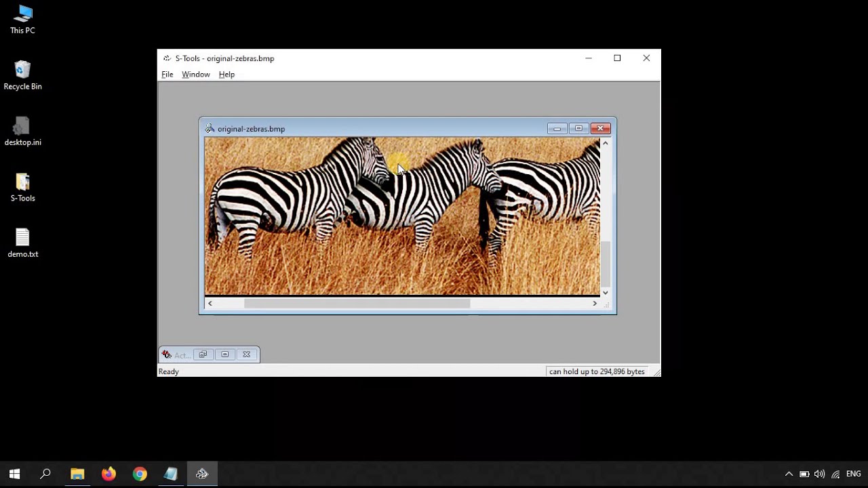Restore the minimized Actions window
The width and height of the screenshot is (868, 488).
(203, 354)
